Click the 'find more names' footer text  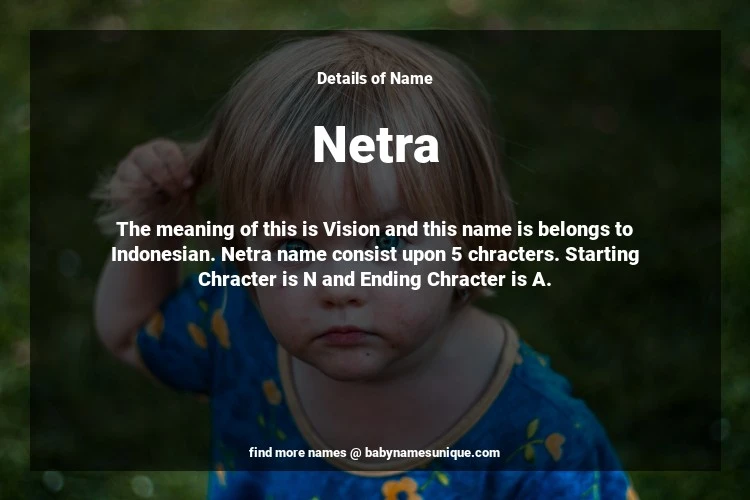click(297, 453)
